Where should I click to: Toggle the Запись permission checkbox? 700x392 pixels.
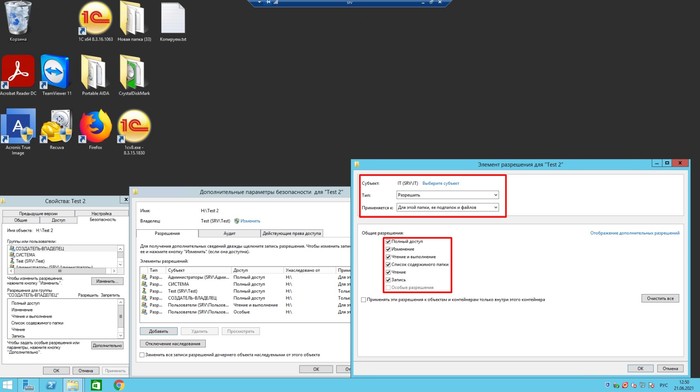[388, 279]
